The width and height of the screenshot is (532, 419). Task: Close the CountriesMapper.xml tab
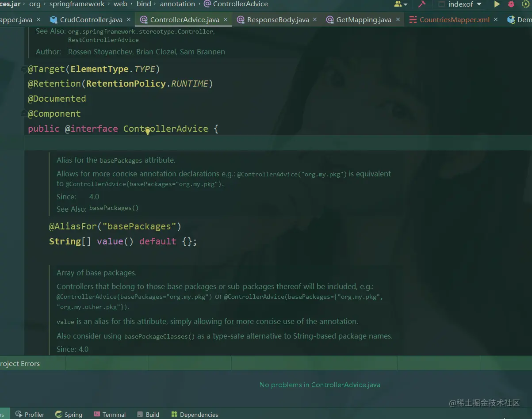point(496,19)
